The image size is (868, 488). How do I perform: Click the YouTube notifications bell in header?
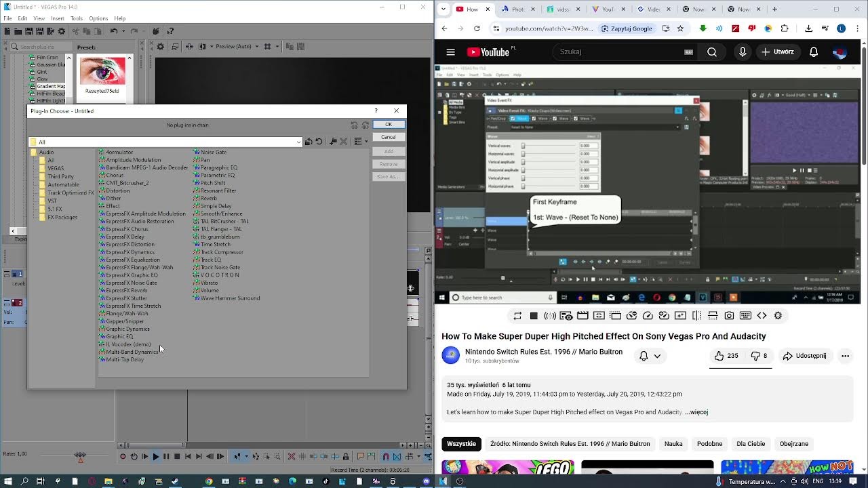click(814, 52)
